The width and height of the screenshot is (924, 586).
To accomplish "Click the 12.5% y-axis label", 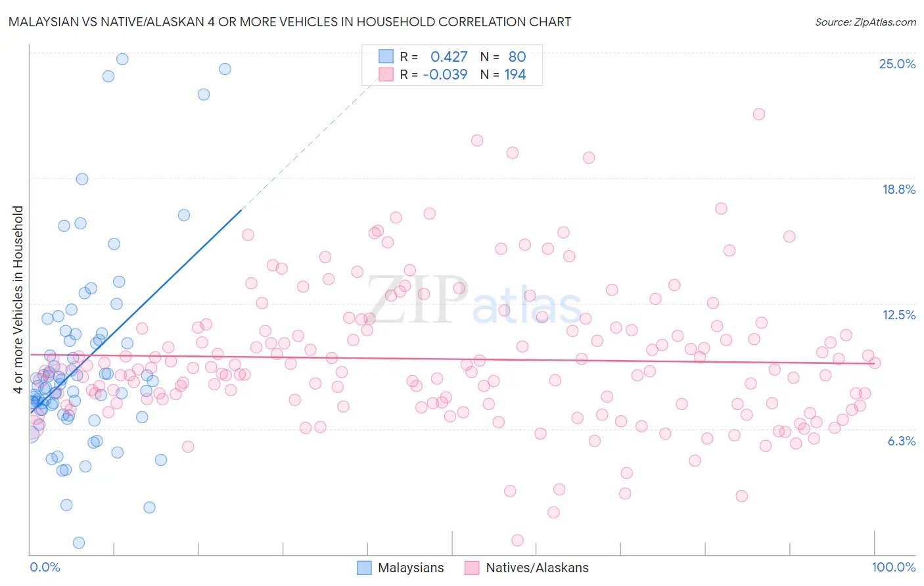I will [x=898, y=315].
